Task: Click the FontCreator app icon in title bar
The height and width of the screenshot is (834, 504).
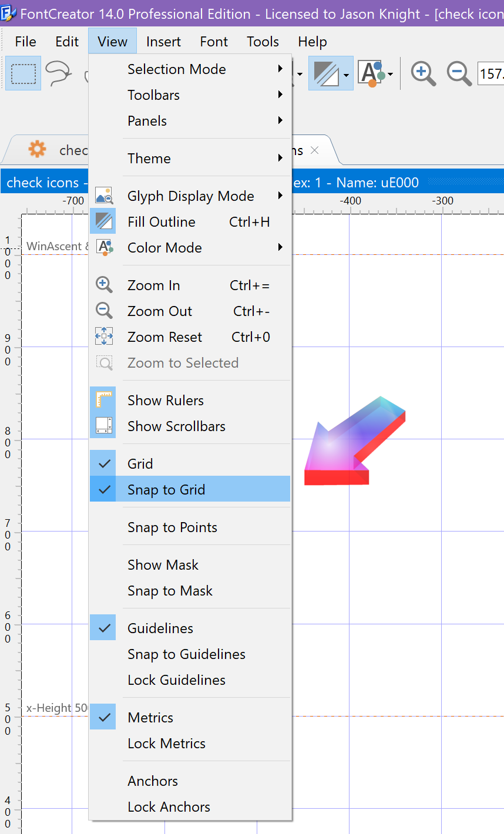Action: pos(8,13)
